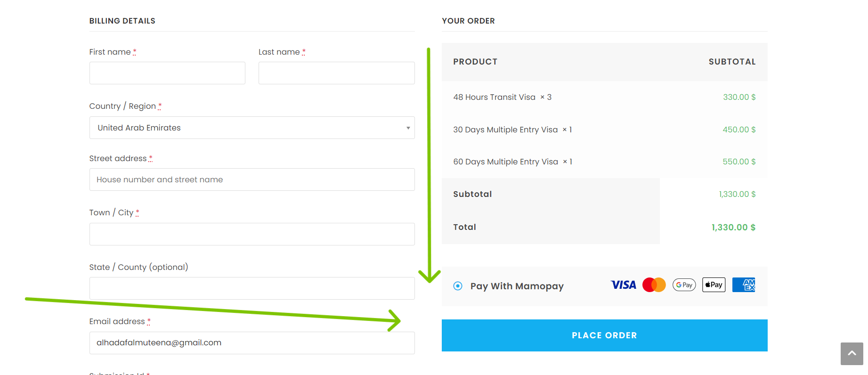Click the Town / City input field
This screenshot has height=375, width=868.
coord(252,234)
